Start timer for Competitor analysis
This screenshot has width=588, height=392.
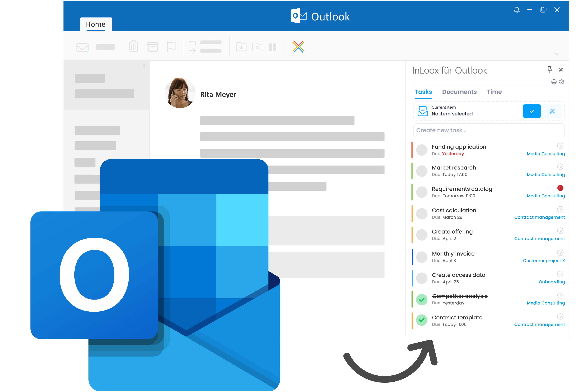point(560,295)
